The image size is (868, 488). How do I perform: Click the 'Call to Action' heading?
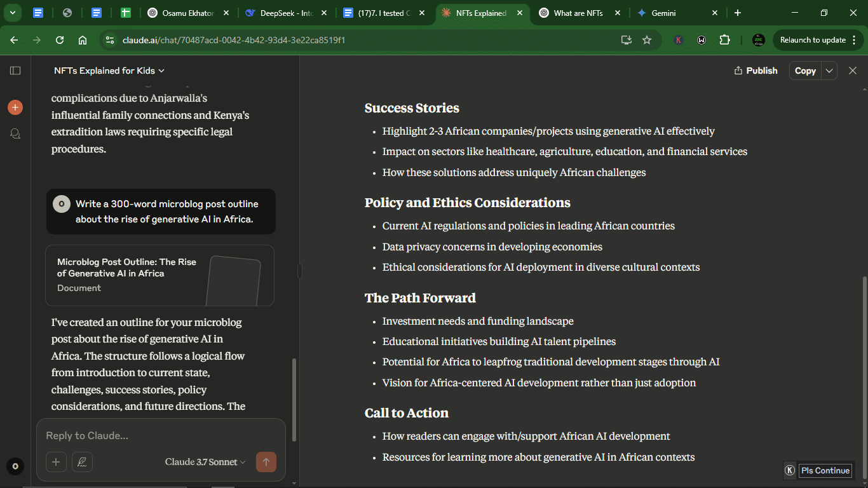click(407, 413)
